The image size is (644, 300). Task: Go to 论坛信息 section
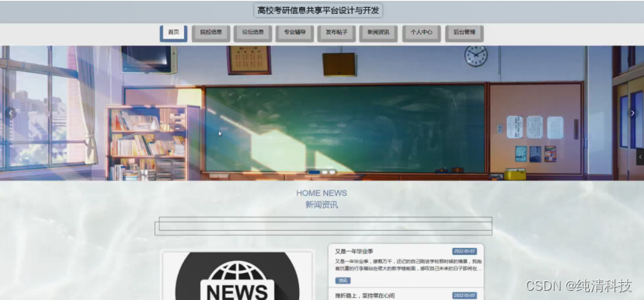click(x=252, y=33)
